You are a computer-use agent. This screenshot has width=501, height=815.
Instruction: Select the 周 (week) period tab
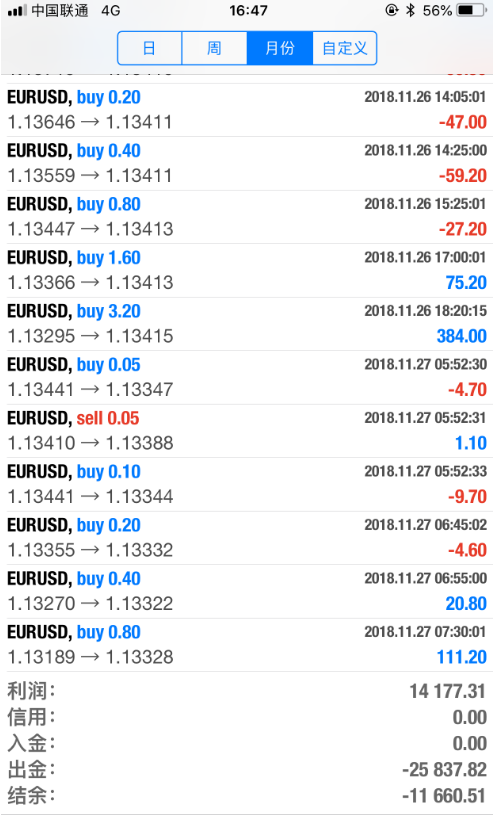(x=215, y=48)
